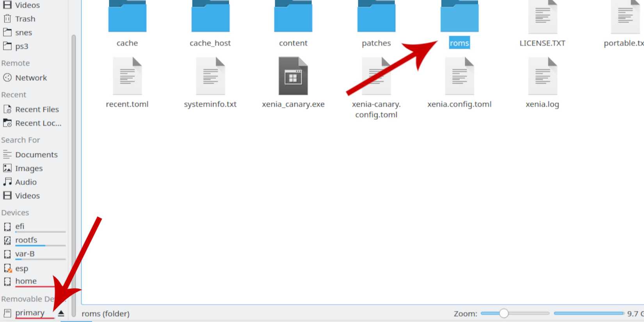Eject the primary removable device
644x322 pixels.
[61, 313]
